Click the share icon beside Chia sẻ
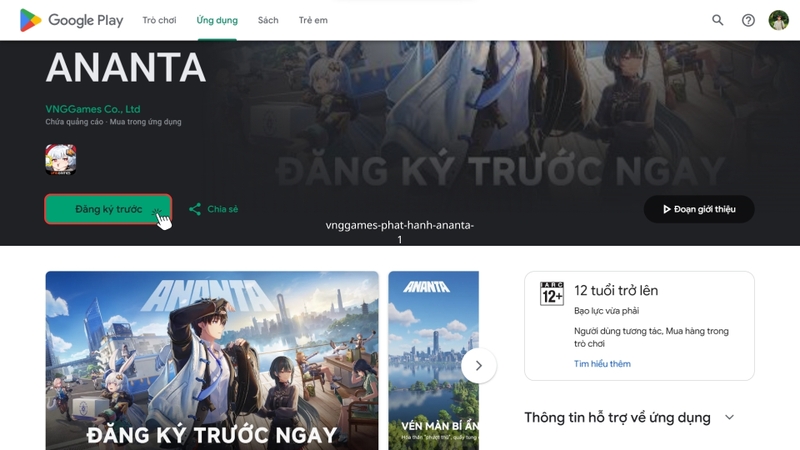The height and width of the screenshot is (450, 800). [194, 209]
